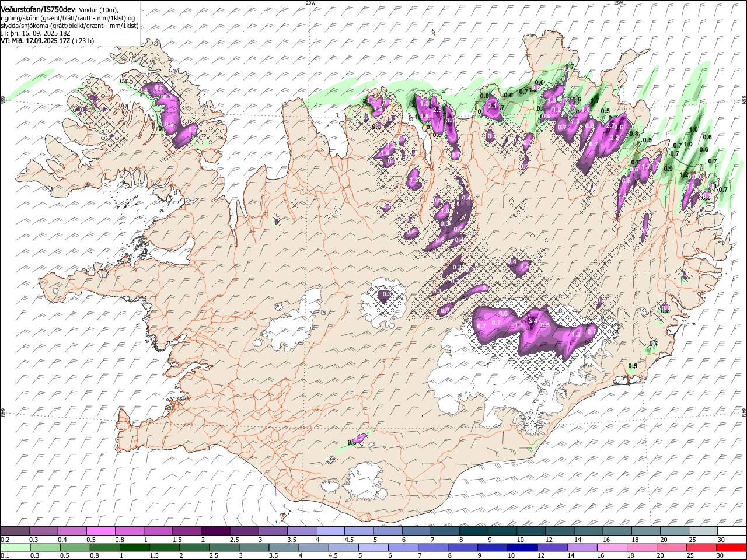The image size is (747, 560).
Task: Click the '15W' longitude label
Action: (618, 3)
